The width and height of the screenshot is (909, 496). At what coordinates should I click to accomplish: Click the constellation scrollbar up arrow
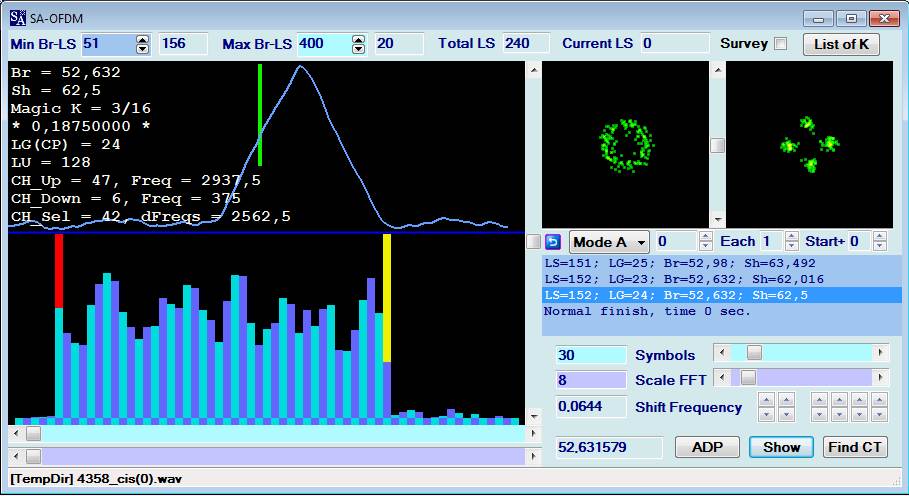(x=718, y=70)
